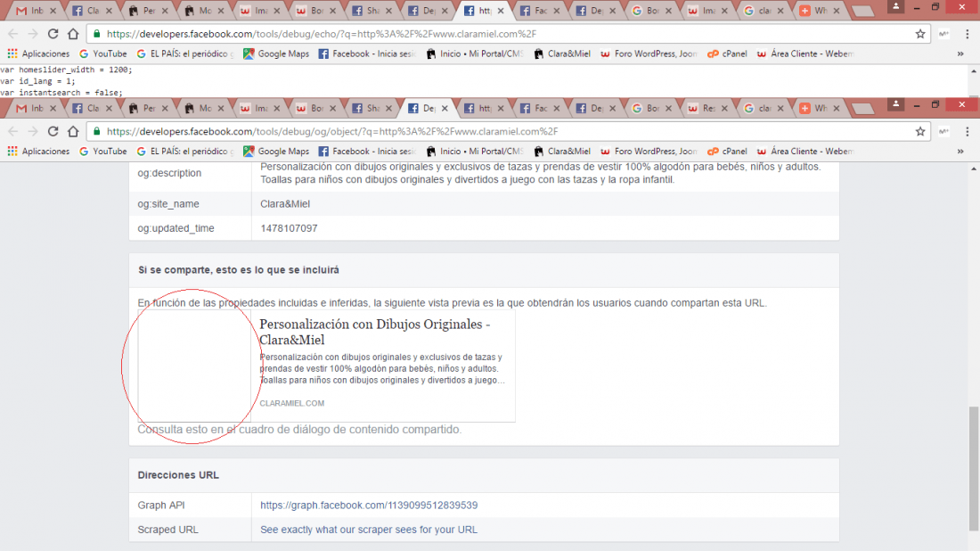Open Área Cliente - Webem bookmark in lower window

(805, 152)
